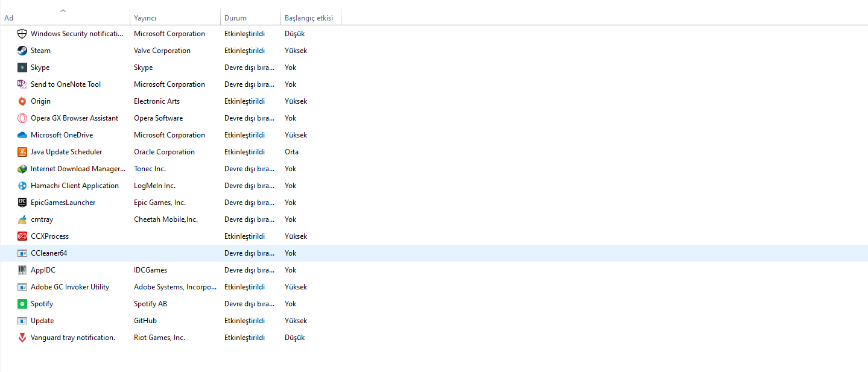Select the Skype entry name in Ad column

[x=40, y=68]
